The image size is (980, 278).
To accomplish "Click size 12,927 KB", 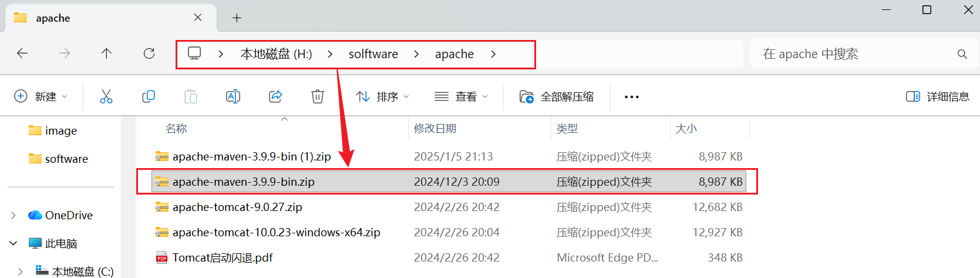I will point(718,232).
